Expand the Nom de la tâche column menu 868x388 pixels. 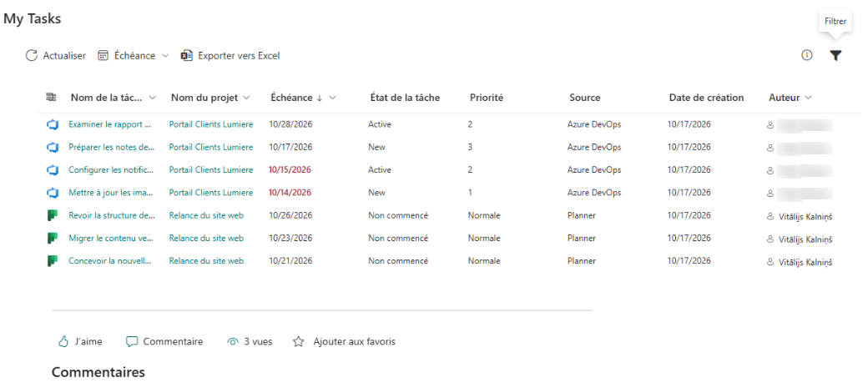[153, 98]
